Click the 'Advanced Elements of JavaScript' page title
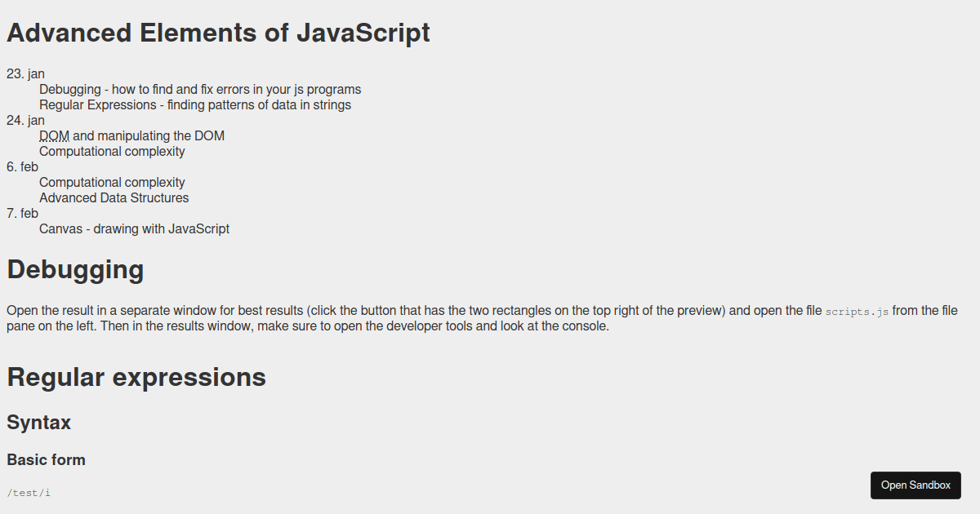Image resolution: width=980 pixels, height=514 pixels. pyautogui.click(x=218, y=33)
